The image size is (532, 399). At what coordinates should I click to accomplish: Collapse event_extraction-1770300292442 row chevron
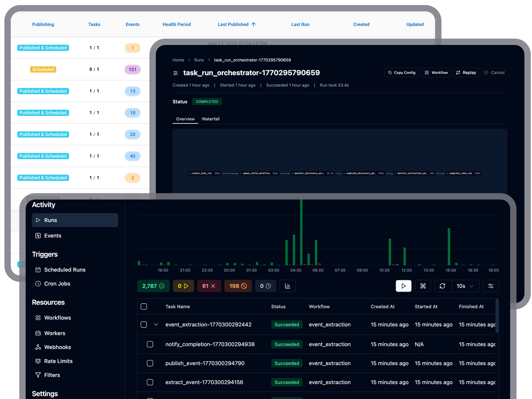point(156,325)
